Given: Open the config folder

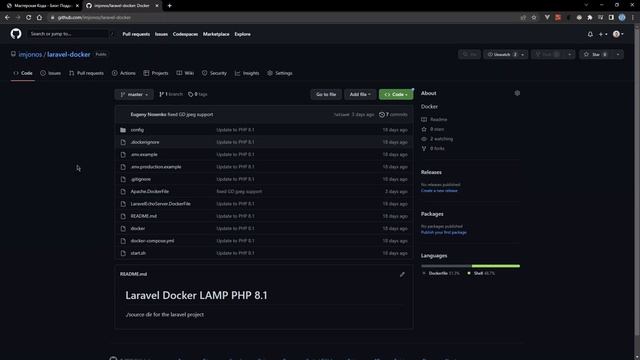Looking at the screenshot, I should click(x=137, y=130).
